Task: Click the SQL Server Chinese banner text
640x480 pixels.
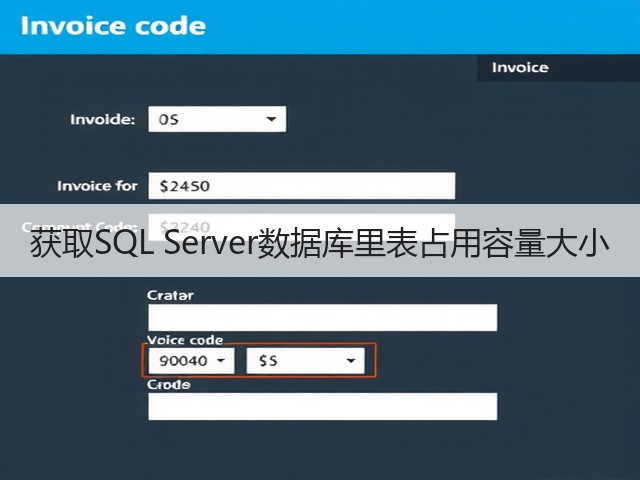Action: click(x=320, y=243)
